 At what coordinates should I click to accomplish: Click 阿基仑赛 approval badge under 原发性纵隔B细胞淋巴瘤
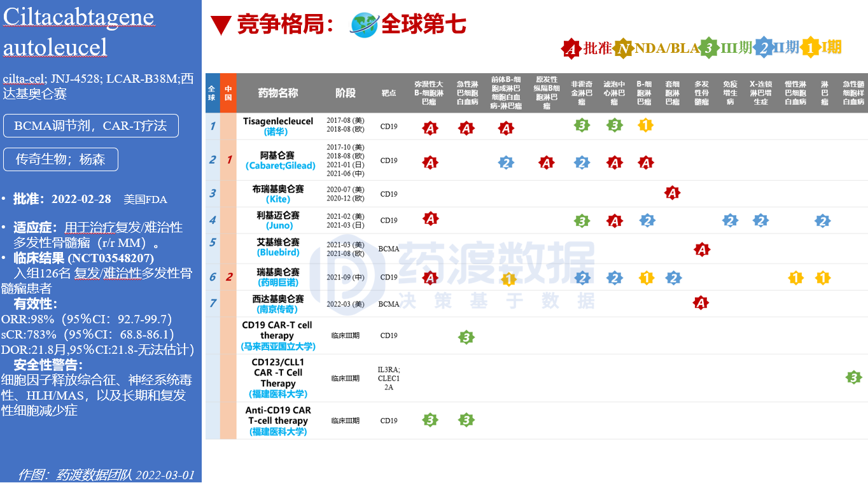[x=547, y=163]
